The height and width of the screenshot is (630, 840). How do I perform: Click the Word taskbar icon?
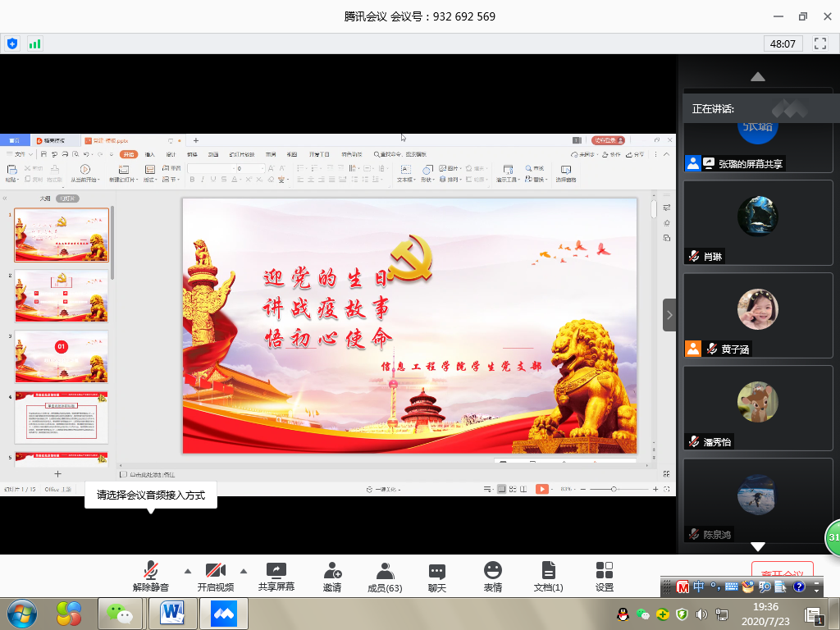pos(172,614)
